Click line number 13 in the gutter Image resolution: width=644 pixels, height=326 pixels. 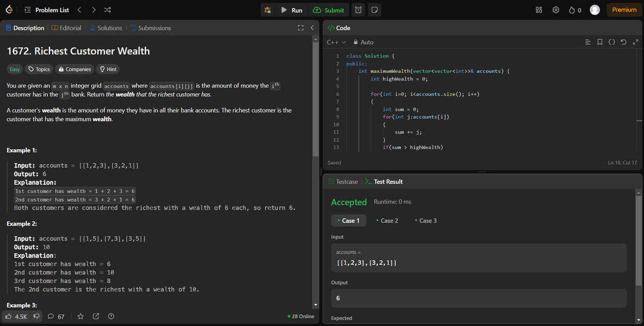pyautogui.click(x=336, y=147)
